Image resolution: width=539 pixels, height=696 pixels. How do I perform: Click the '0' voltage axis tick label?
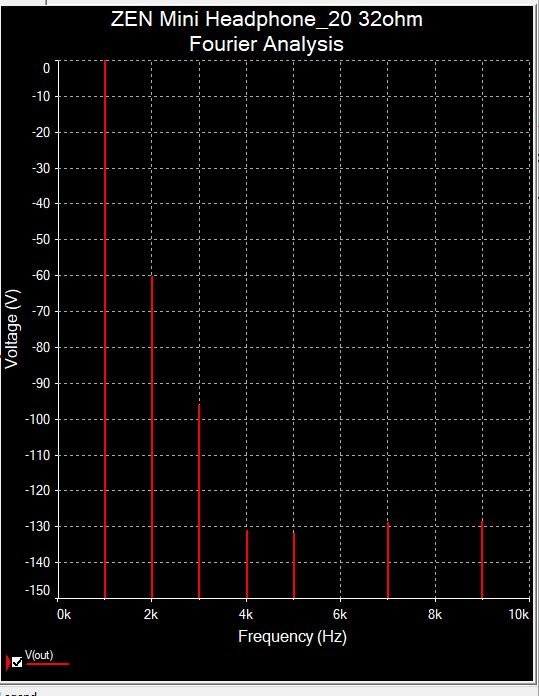pyautogui.click(x=46, y=68)
